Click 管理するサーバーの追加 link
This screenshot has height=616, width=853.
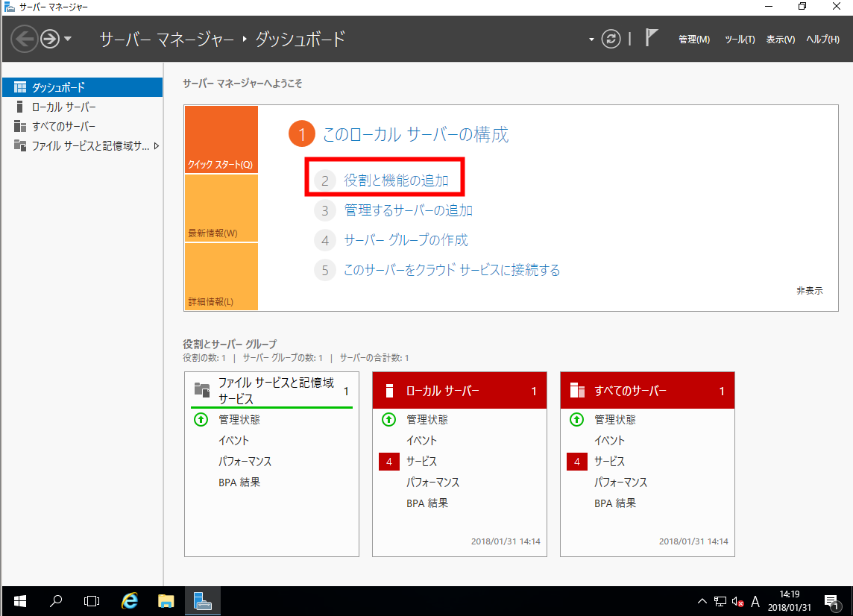pyautogui.click(x=408, y=210)
